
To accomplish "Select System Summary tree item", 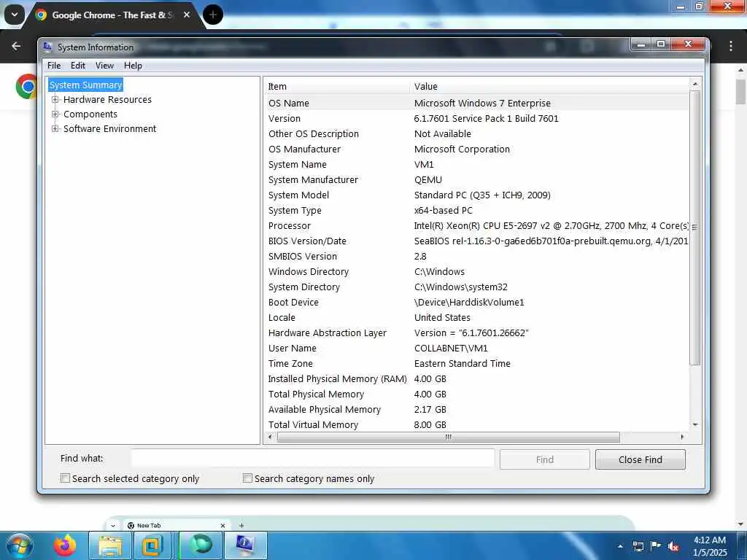I will (86, 85).
